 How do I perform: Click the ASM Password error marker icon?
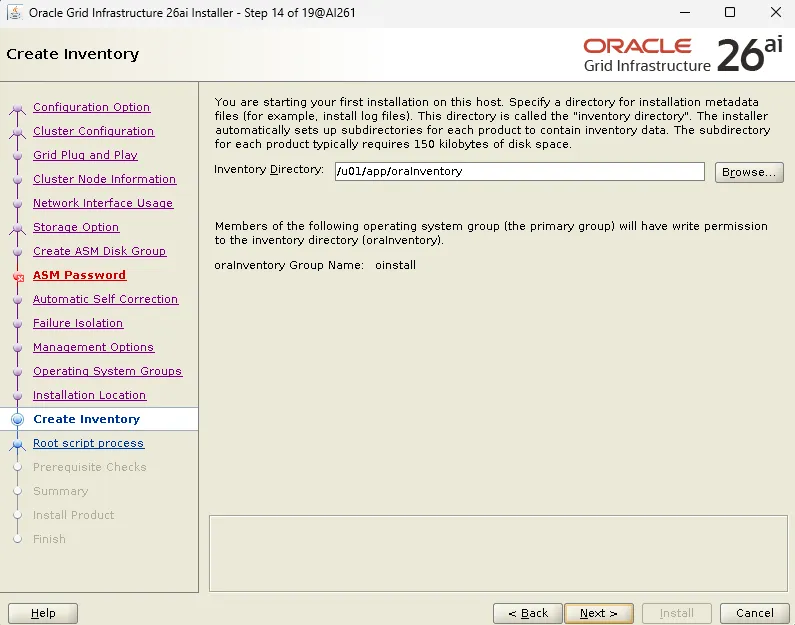[x=18, y=277]
